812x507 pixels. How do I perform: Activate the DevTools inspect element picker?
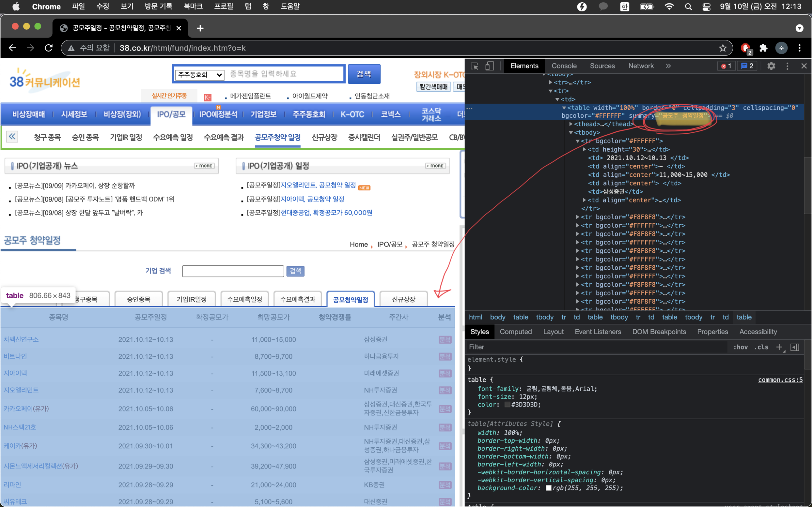475,66
